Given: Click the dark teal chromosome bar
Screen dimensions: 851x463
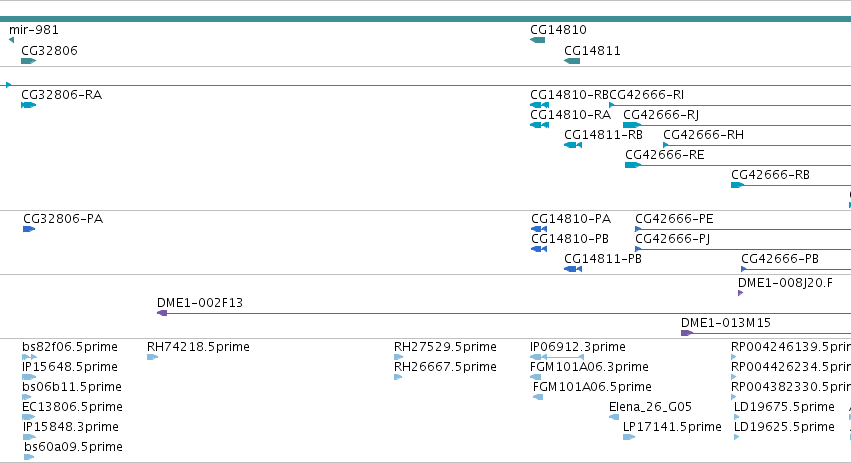Looking at the screenshot, I should click(426, 19).
